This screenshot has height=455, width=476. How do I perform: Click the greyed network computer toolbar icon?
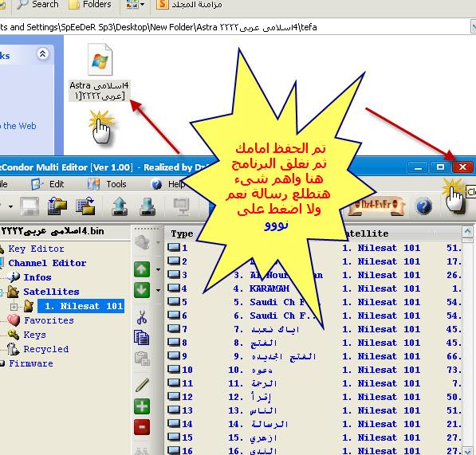pyautogui.click(x=181, y=206)
